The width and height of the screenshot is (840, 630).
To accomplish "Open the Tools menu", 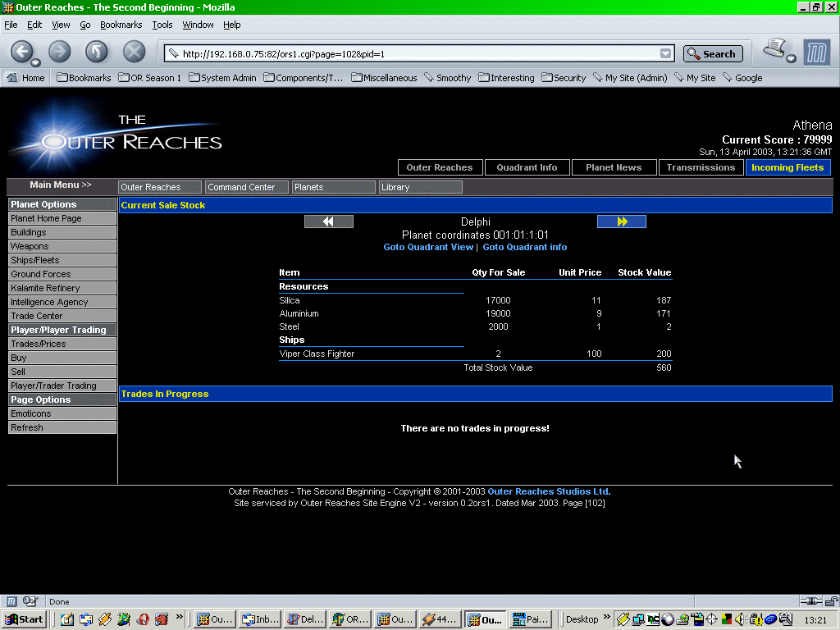I will coord(162,25).
